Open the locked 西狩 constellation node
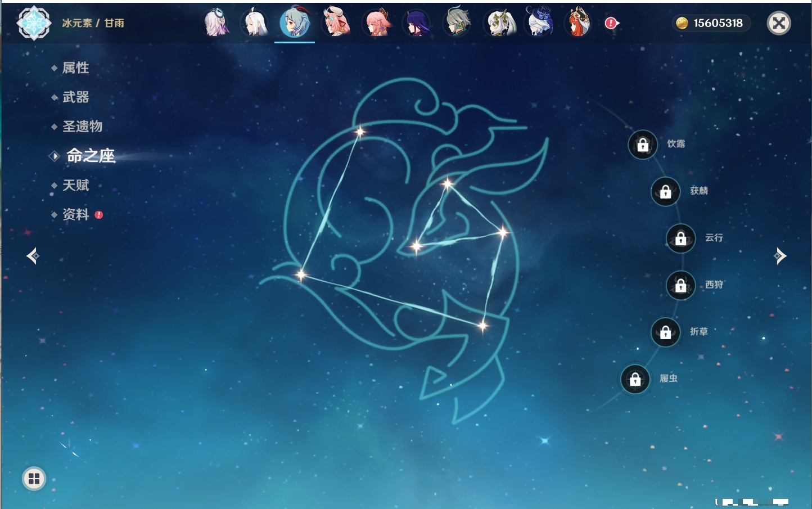This screenshot has width=812, height=509. coord(680,285)
